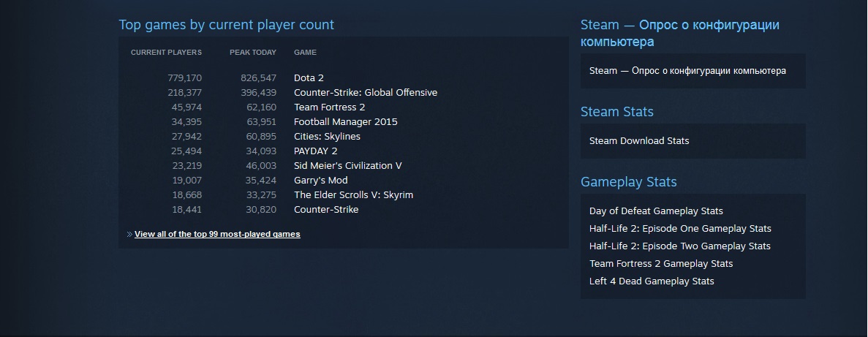
Task: Open Sid Meier's Civilization V link
Action: tap(348, 166)
